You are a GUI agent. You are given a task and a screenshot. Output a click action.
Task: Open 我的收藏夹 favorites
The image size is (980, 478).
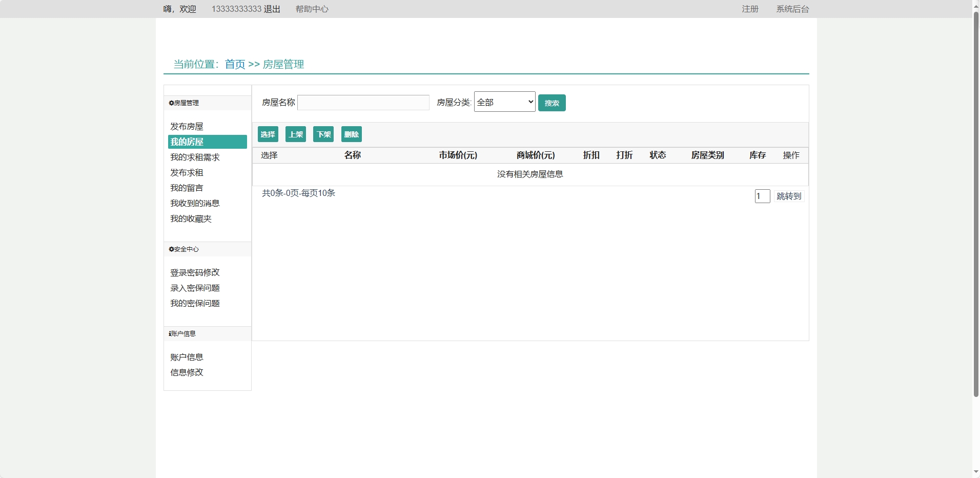click(191, 219)
